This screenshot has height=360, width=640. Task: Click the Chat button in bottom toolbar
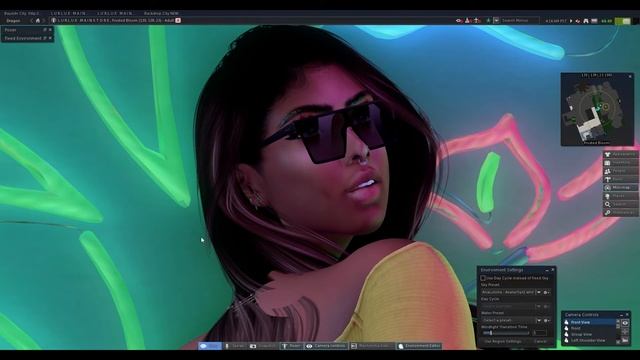pyautogui.click(x=210, y=346)
